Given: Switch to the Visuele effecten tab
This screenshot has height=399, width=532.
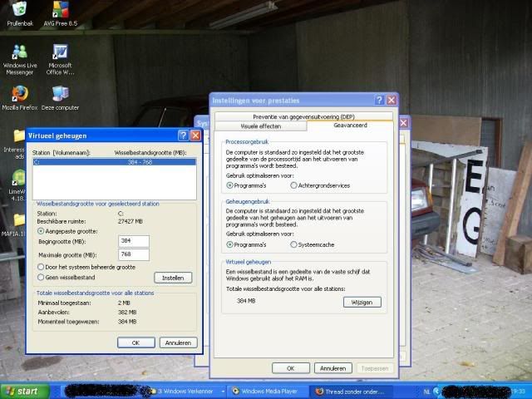Looking at the screenshot, I should coord(260,126).
